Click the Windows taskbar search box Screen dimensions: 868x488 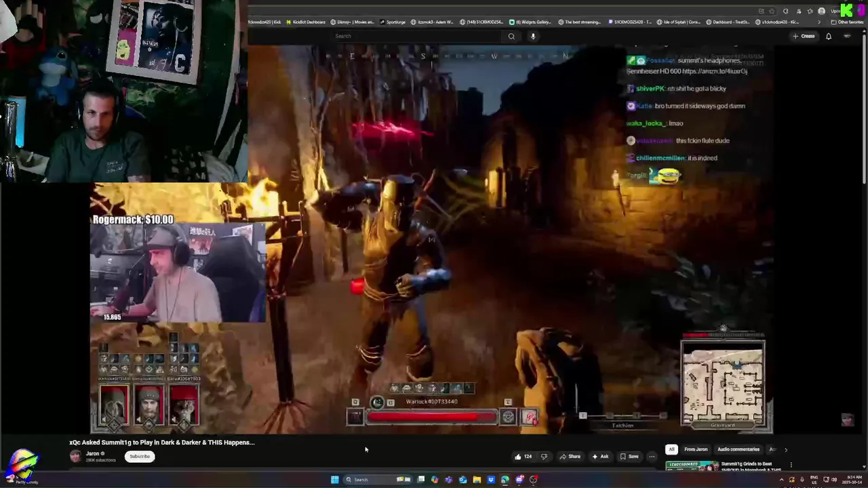click(377, 480)
